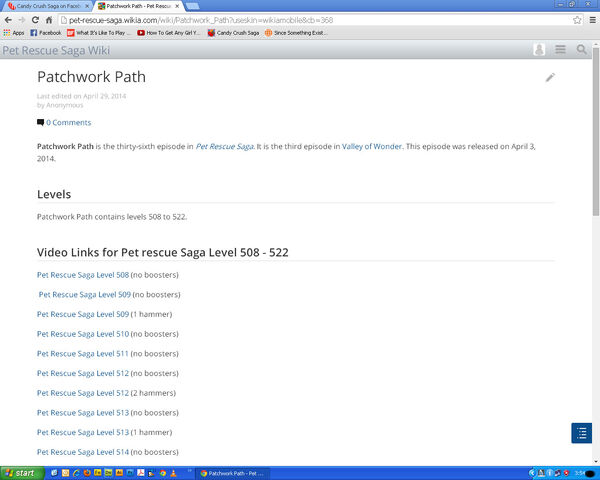Close the Patchwork Path tab
600x480 pixels.
point(177,6)
